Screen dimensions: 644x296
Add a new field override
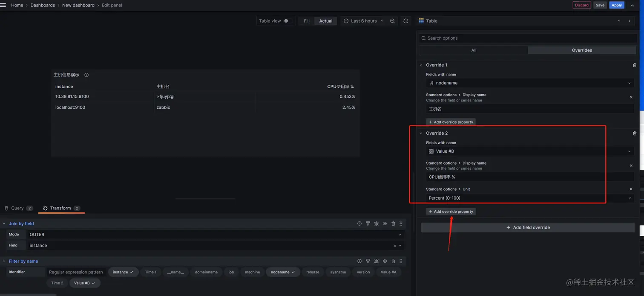(x=528, y=228)
